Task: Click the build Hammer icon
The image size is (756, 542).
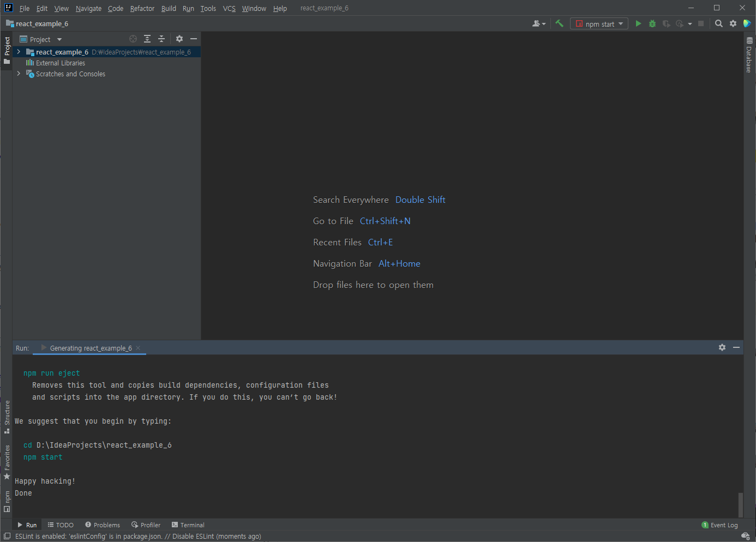Action: pos(560,23)
